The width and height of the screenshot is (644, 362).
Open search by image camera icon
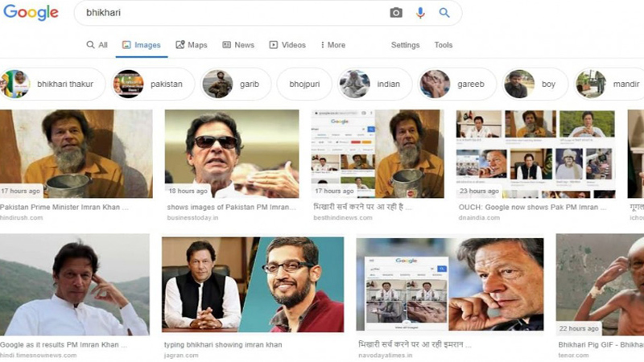click(x=396, y=13)
